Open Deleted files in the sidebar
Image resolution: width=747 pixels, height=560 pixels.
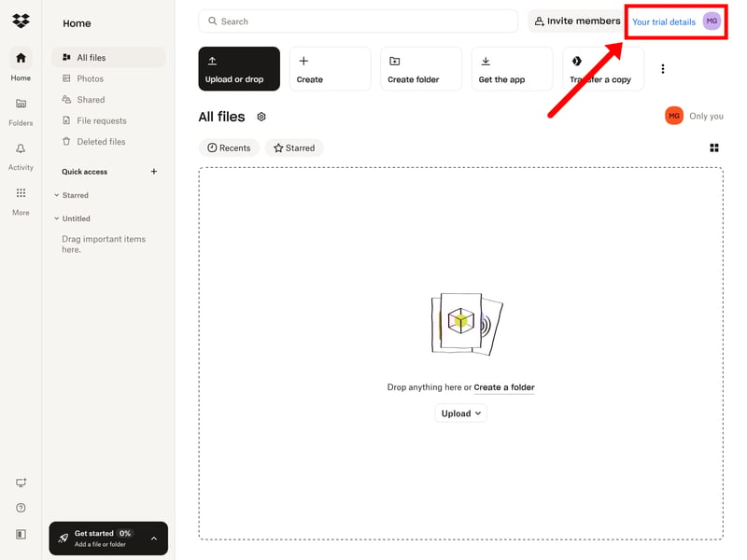click(x=100, y=142)
